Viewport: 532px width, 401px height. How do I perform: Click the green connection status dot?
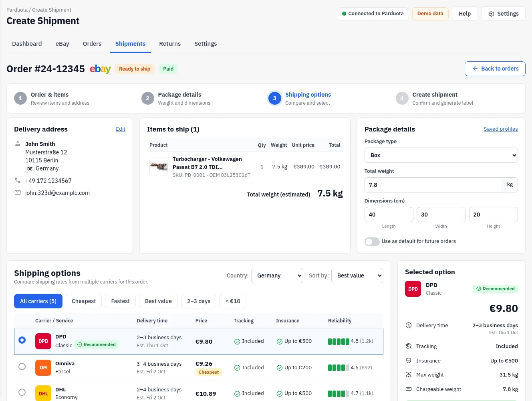click(x=344, y=14)
